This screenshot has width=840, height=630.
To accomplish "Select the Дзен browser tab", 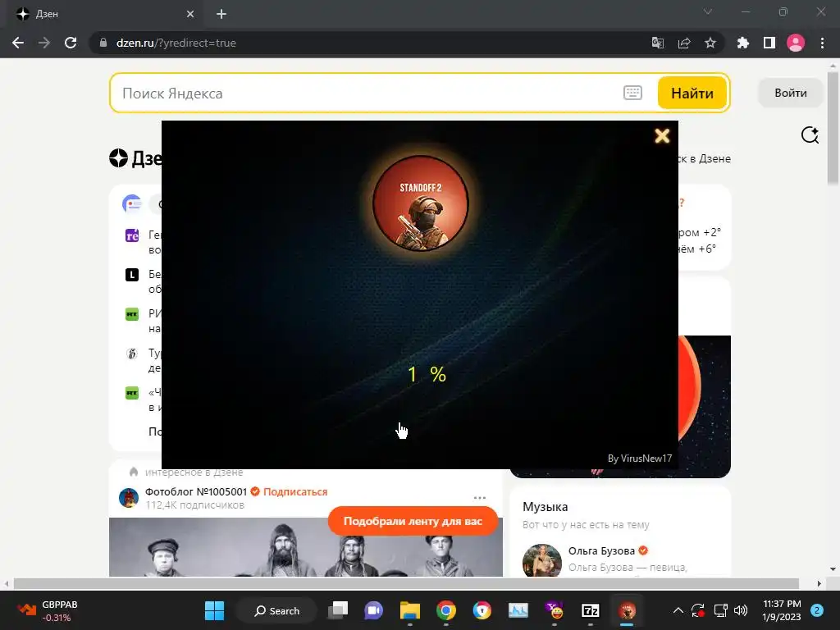I will click(104, 14).
